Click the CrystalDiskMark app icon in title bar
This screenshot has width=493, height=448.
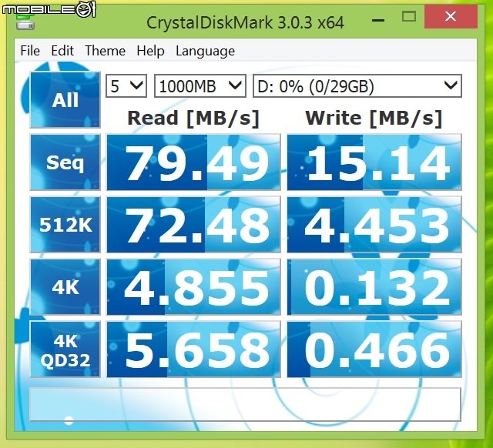tap(25, 22)
